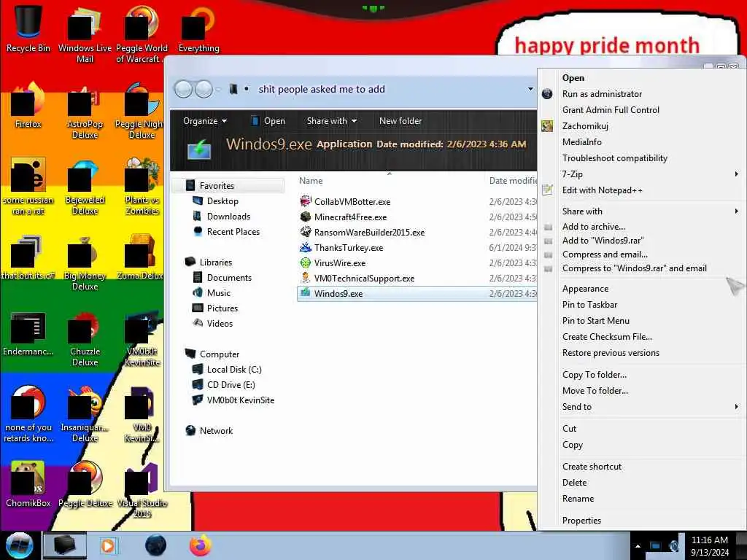Click the Open toolbar button
Screen dimensions: 747x560
(x=268, y=121)
